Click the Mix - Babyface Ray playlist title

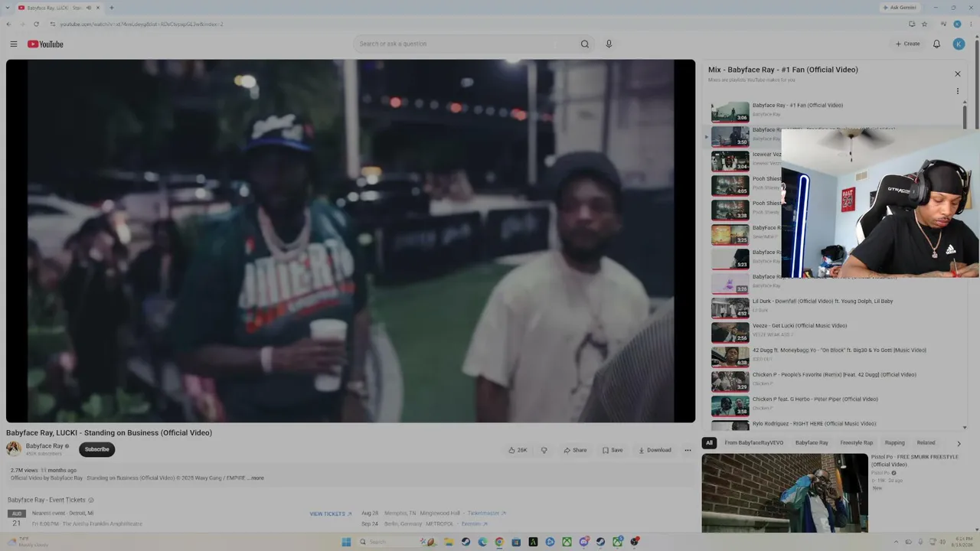[x=783, y=70]
